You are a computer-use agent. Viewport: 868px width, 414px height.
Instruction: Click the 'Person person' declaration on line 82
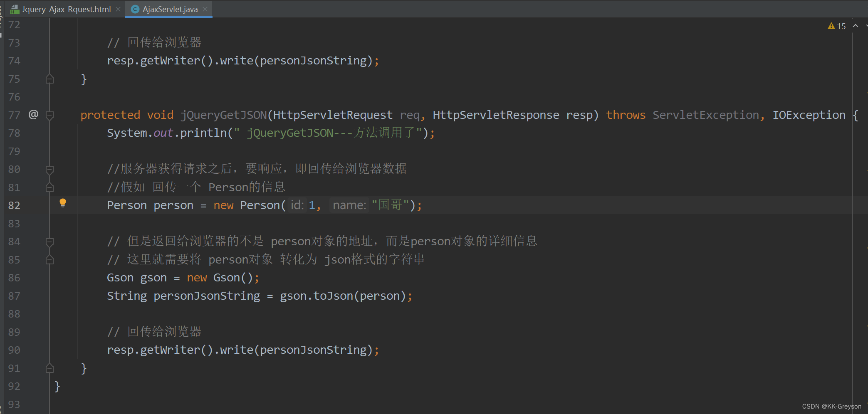150,205
